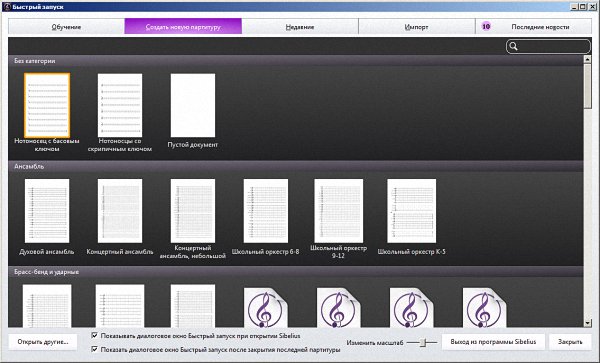Pick Концертный ансамбль, небольшой template
The height and width of the screenshot is (363, 600).
point(193,211)
